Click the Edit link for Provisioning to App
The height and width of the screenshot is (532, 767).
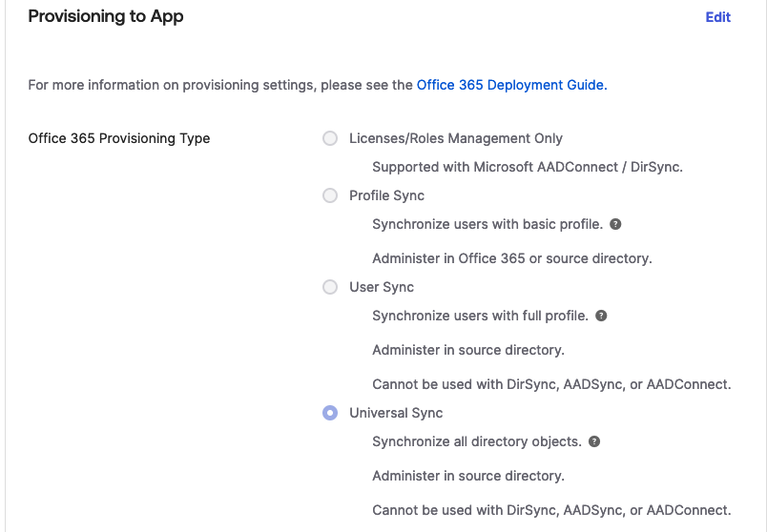coord(717,17)
